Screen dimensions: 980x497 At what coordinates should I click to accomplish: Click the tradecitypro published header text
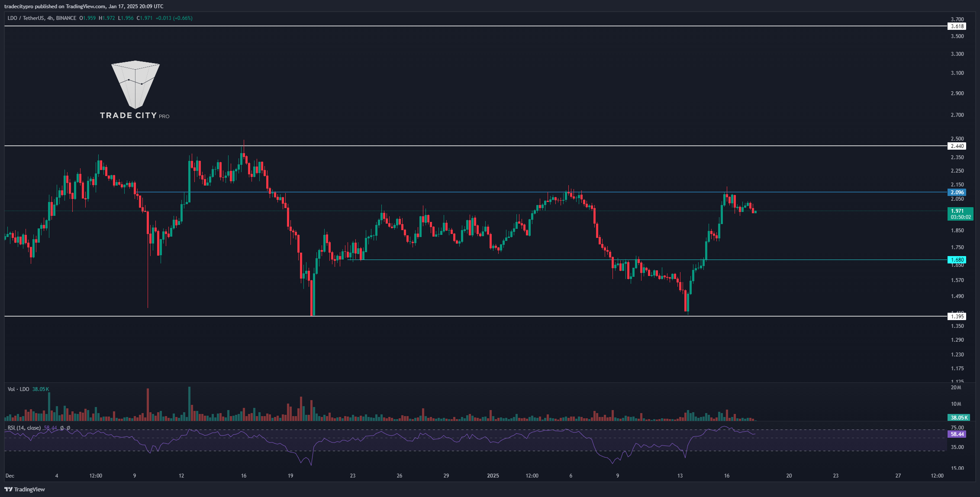[84, 6]
